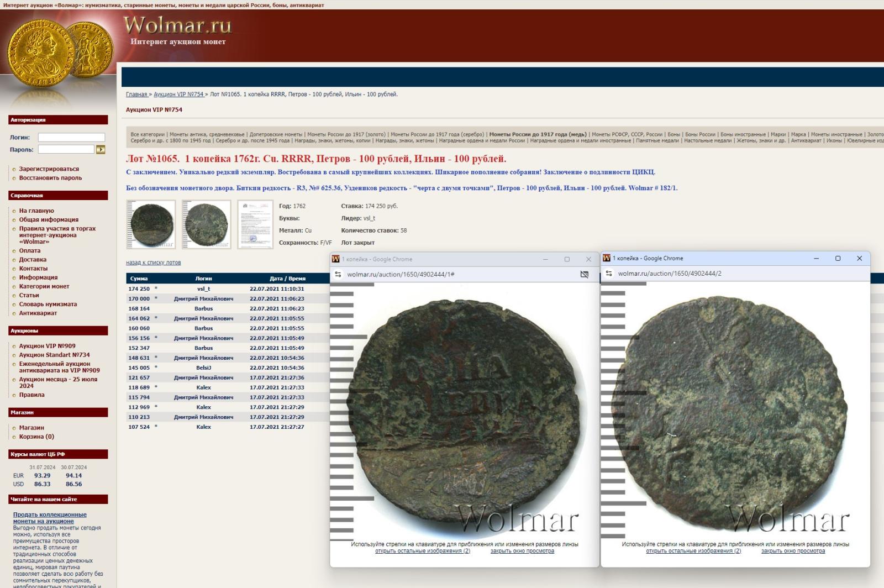Open first coin obverse thumbnail
This screenshot has width=884, height=588.
151,224
